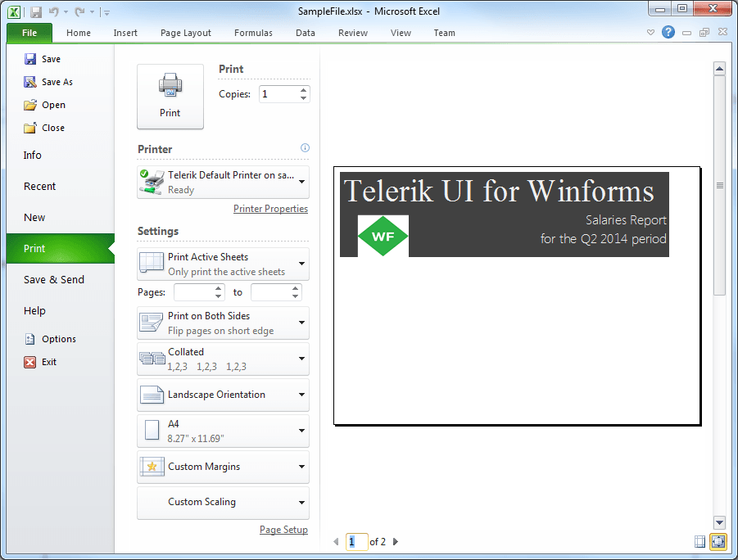Open the File tab
The height and width of the screenshot is (560, 738).
[x=29, y=33]
